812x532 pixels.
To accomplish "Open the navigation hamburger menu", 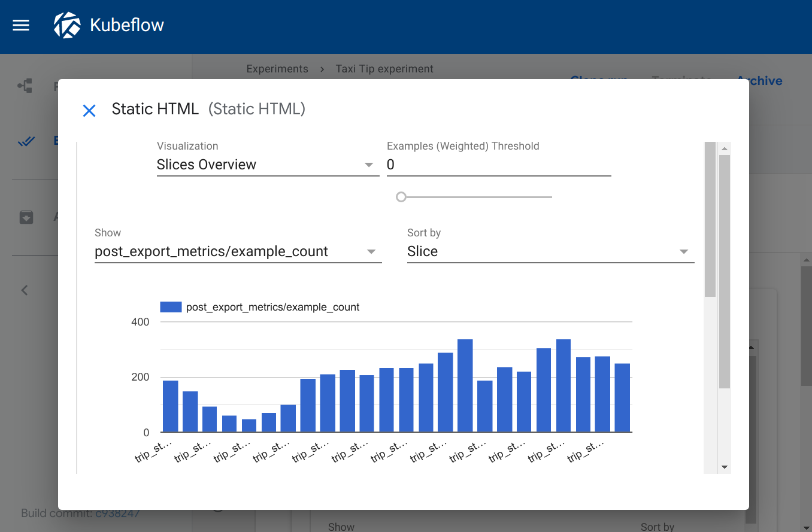I will click(x=20, y=25).
